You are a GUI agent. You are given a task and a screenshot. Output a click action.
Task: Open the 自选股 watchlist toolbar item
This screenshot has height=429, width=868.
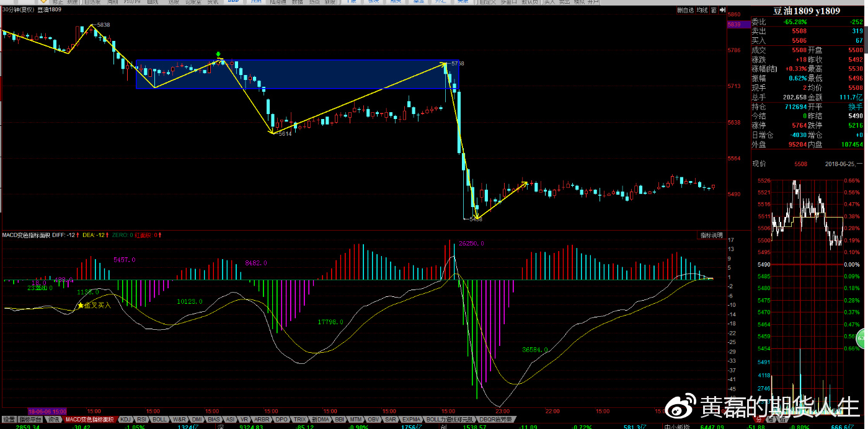pyautogui.click(x=92, y=2)
